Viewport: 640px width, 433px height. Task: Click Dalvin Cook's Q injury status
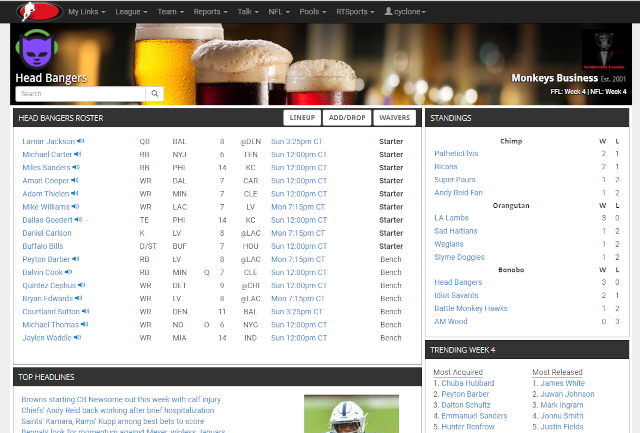pos(207,273)
